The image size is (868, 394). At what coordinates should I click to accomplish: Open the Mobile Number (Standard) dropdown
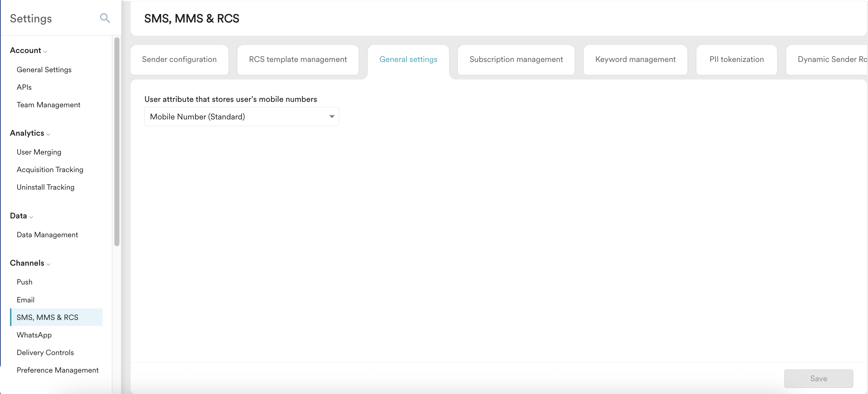coord(241,117)
